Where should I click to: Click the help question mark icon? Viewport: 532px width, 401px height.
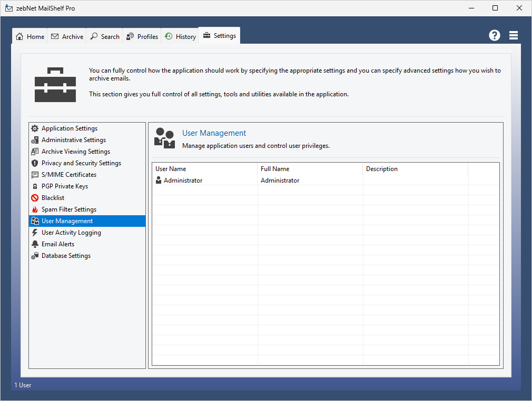pos(494,35)
